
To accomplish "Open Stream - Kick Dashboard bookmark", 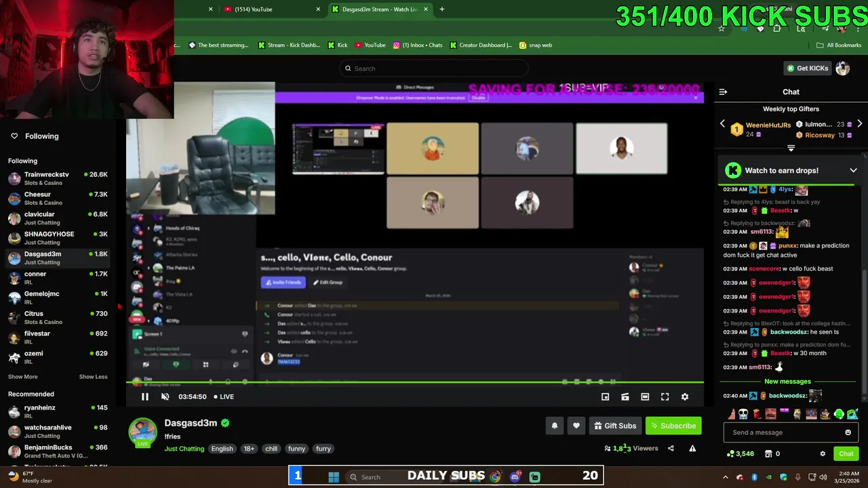I will 289,45.
